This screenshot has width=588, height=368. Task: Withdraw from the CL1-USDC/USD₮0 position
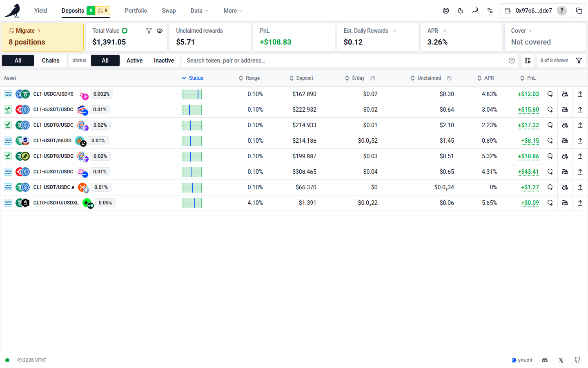pos(580,94)
